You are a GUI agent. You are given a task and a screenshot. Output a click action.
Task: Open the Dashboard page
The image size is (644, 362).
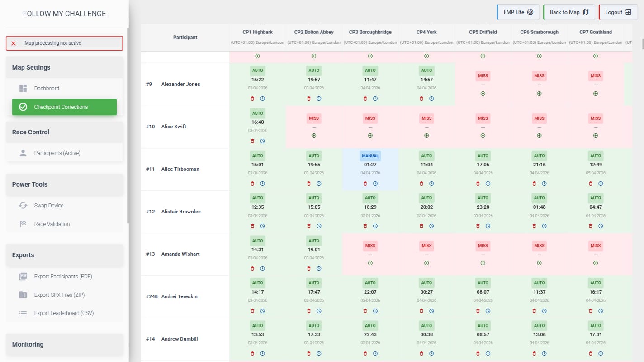click(x=47, y=89)
